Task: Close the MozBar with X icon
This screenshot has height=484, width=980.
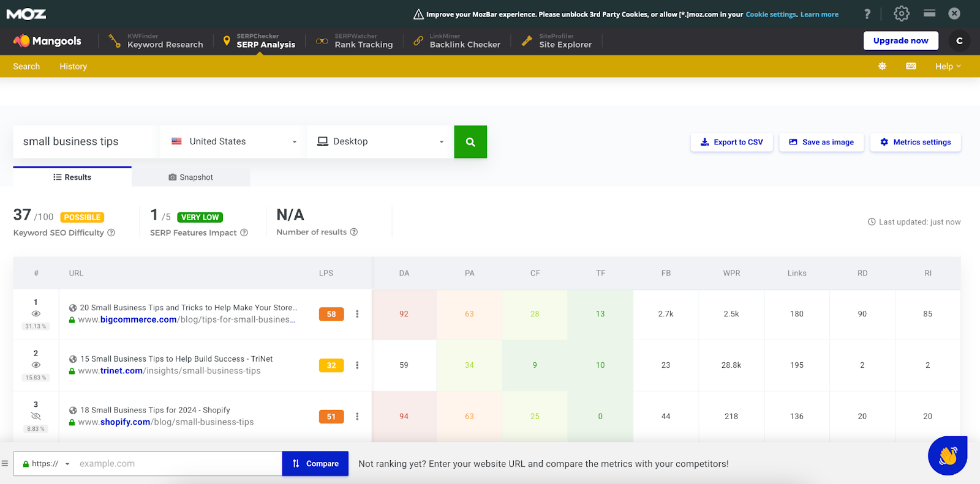Action: pos(954,13)
